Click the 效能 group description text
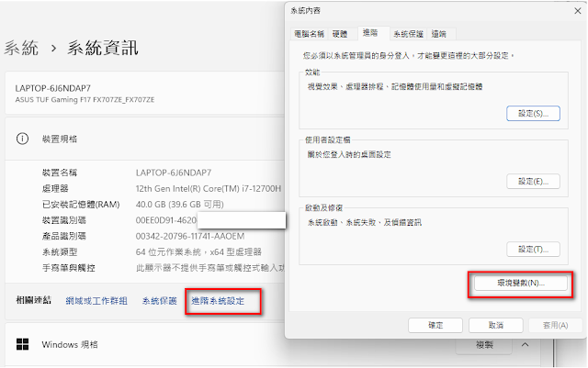The image size is (588, 368). (395, 87)
